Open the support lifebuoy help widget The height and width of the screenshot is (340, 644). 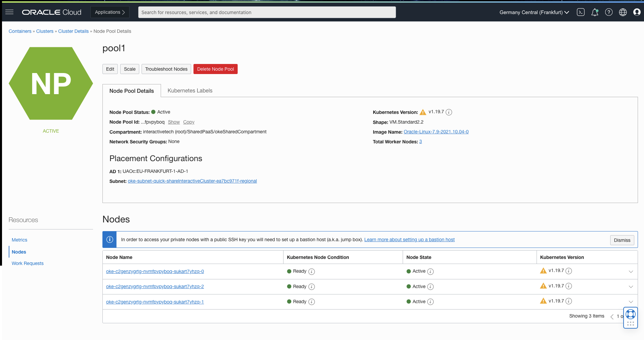(x=631, y=314)
